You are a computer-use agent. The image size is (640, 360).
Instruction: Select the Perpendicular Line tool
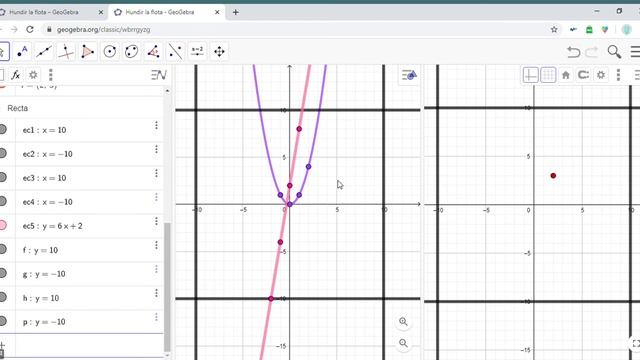pos(66,52)
